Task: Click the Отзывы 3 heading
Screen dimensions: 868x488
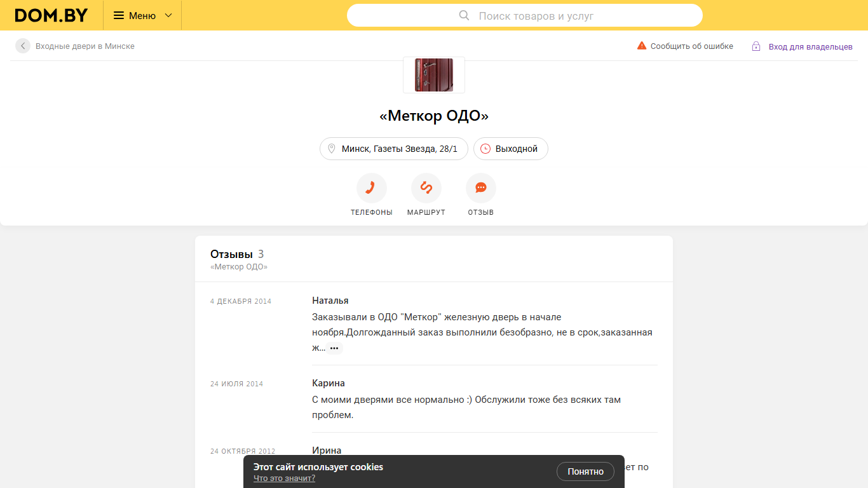Action: coord(237,254)
